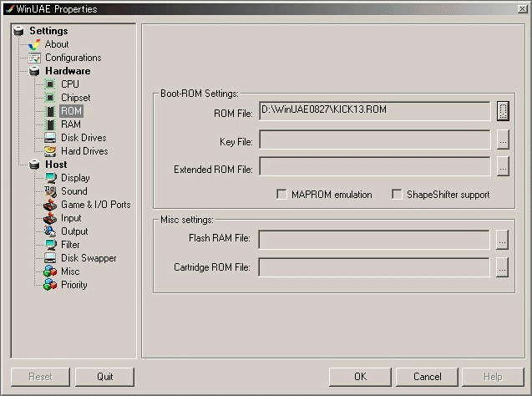Open the Display settings page
The width and height of the screenshot is (532, 396).
click(75, 178)
